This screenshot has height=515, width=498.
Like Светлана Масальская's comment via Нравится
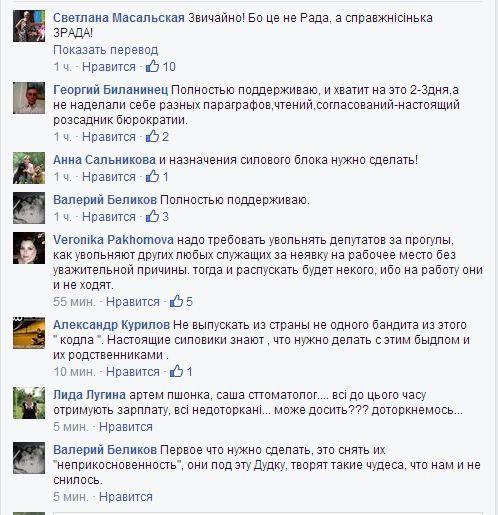point(109,67)
